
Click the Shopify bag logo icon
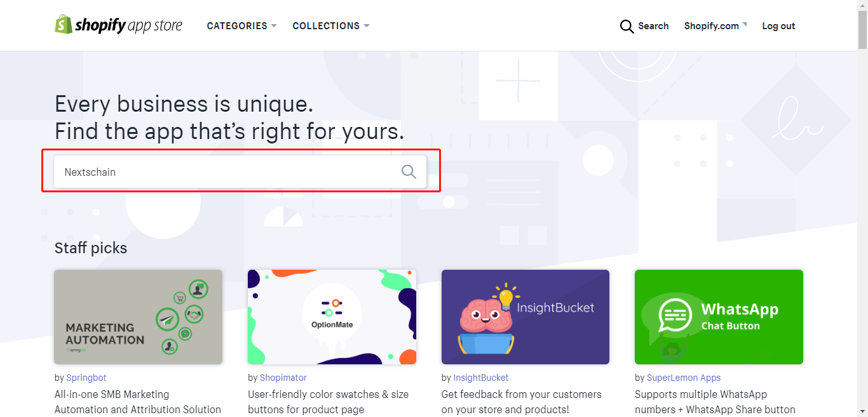pyautogui.click(x=64, y=24)
